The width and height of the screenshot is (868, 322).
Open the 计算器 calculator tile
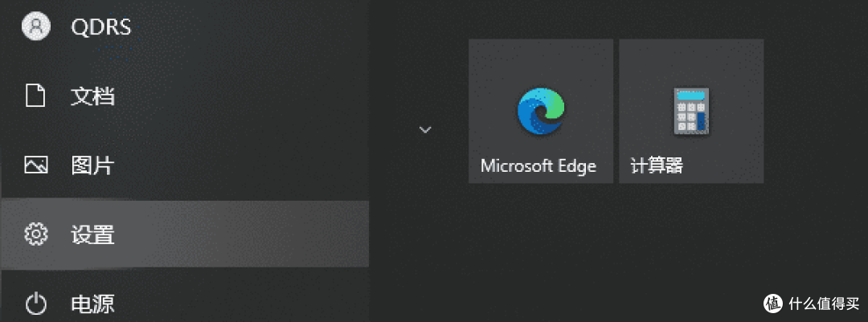(x=691, y=111)
